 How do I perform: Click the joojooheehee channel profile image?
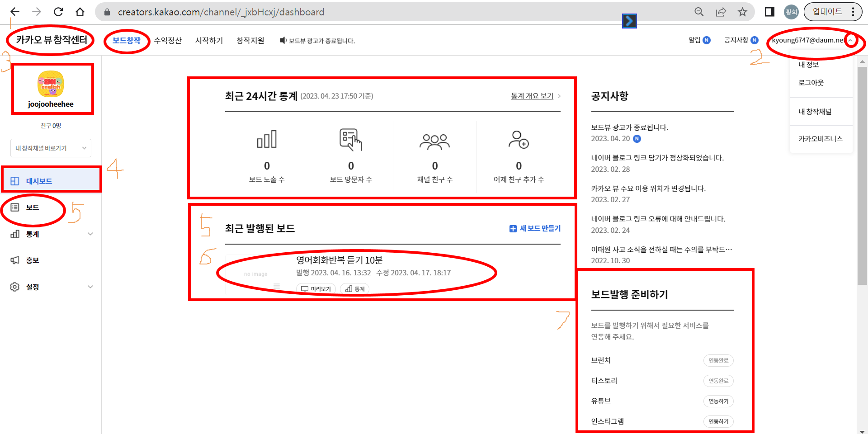51,84
